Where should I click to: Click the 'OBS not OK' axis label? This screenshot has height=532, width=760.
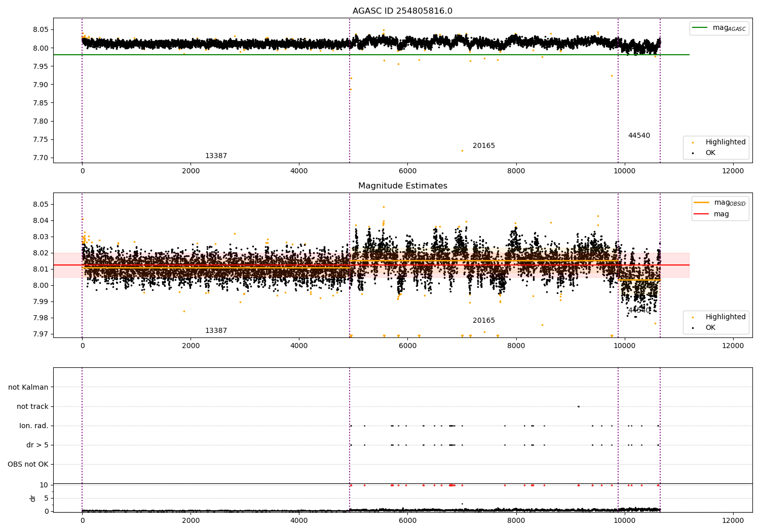(x=28, y=464)
